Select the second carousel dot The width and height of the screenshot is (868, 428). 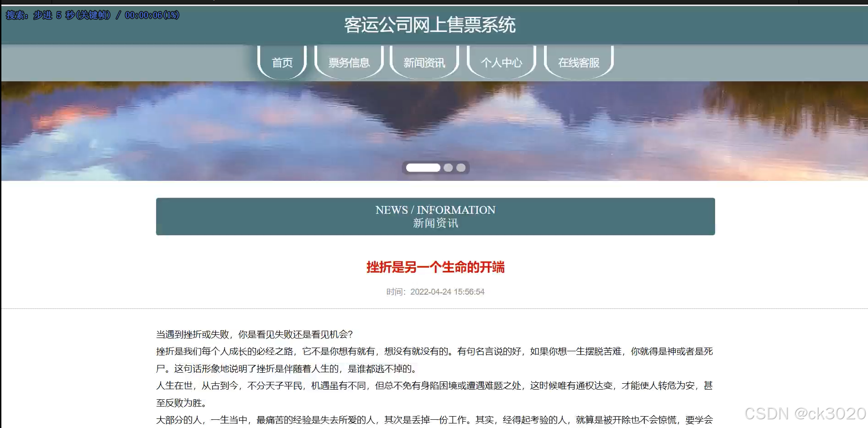[449, 168]
